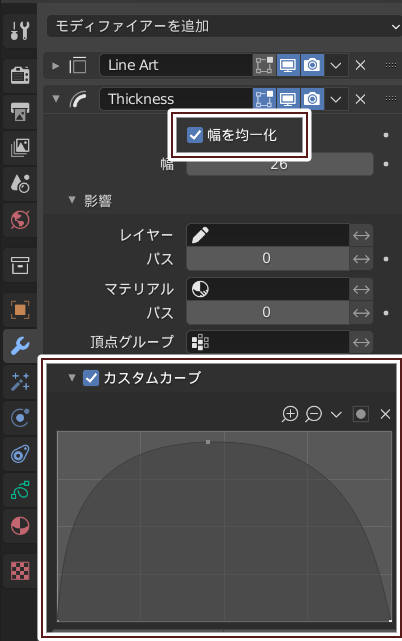Open the Tool properties tab
This screenshot has height=641, width=402.
[x=20, y=30]
